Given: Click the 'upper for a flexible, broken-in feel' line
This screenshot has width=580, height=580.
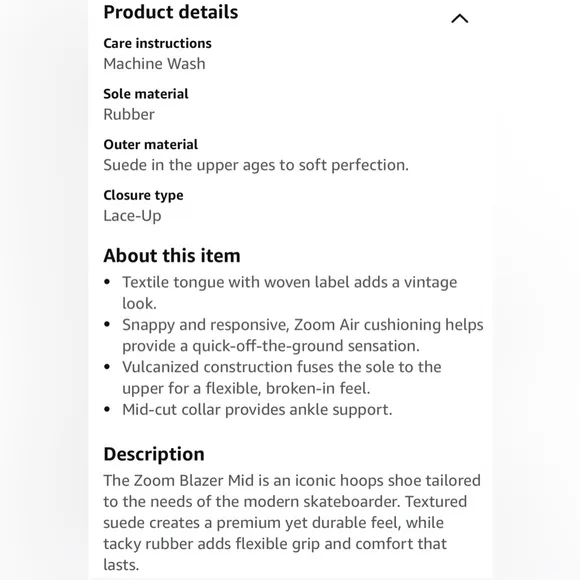Looking at the screenshot, I should pyautogui.click(x=246, y=388).
